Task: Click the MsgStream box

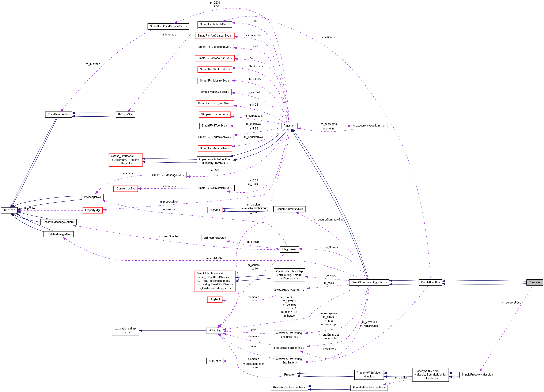Action: click(289, 249)
